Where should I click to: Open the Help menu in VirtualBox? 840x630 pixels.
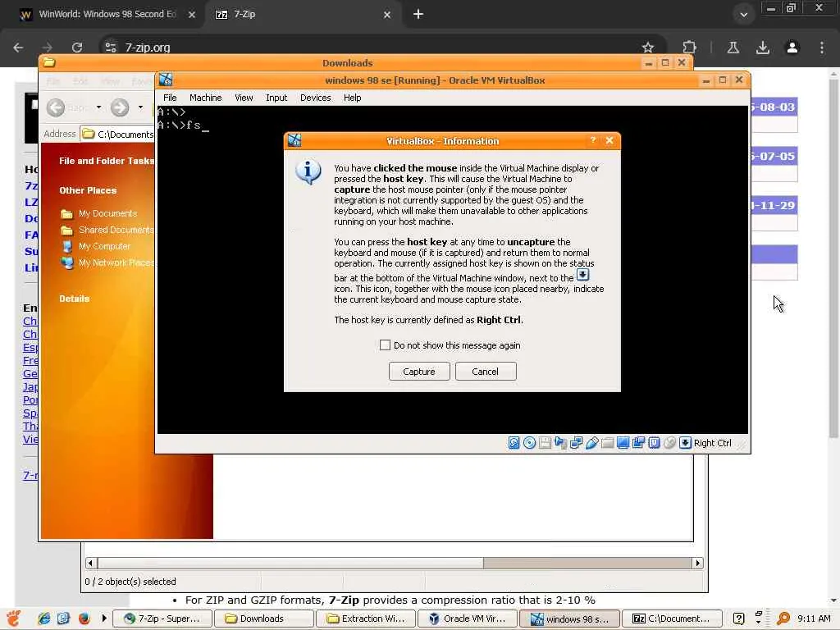pos(352,98)
